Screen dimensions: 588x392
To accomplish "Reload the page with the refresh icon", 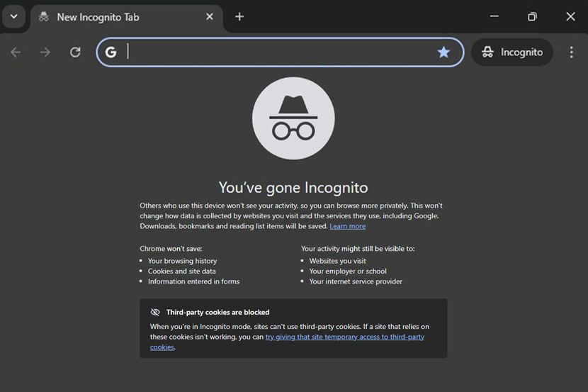I will point(75,52).
